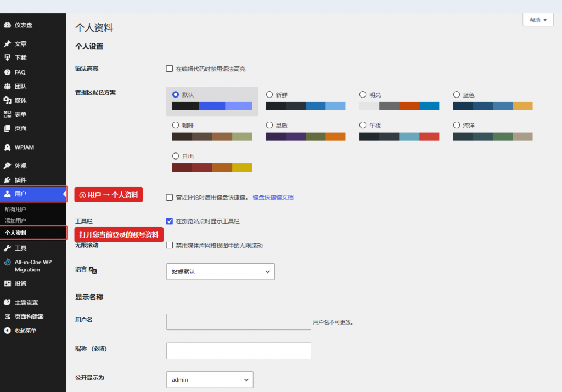Open the 站点默认 language dropdown
The height and width of the screenshot is (392, 562).
[221, 271]
